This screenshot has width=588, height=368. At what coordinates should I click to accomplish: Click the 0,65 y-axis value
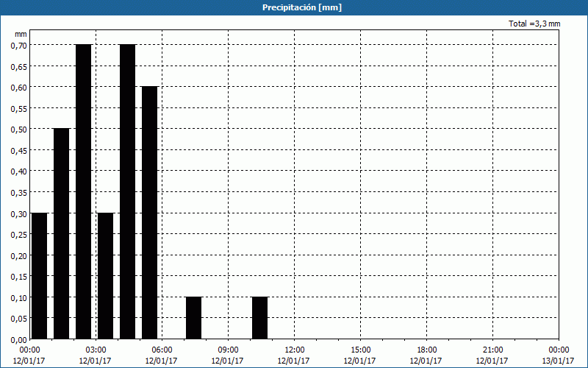point(19,66)
